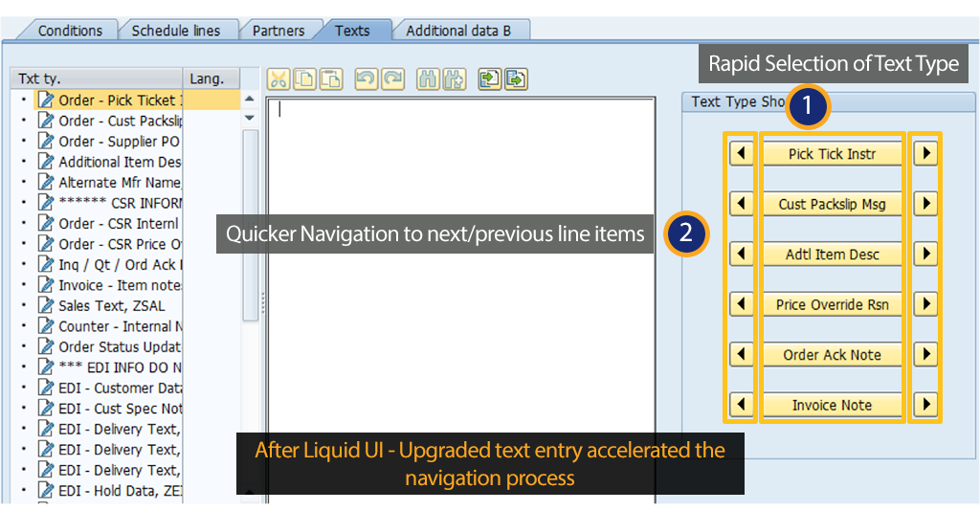Click the Undo arrow icon
Viewport: 980px width, 511px height.
(366, 79)
